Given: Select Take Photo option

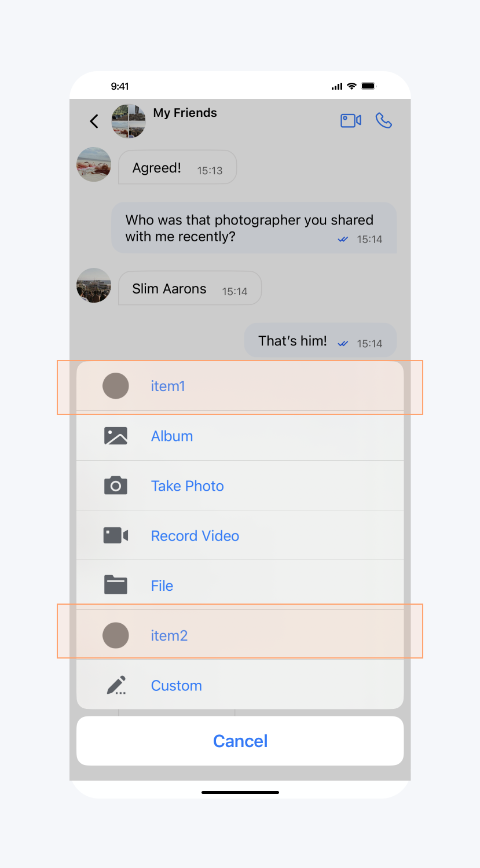Looking at the screenshot, I should coord(187,486).
